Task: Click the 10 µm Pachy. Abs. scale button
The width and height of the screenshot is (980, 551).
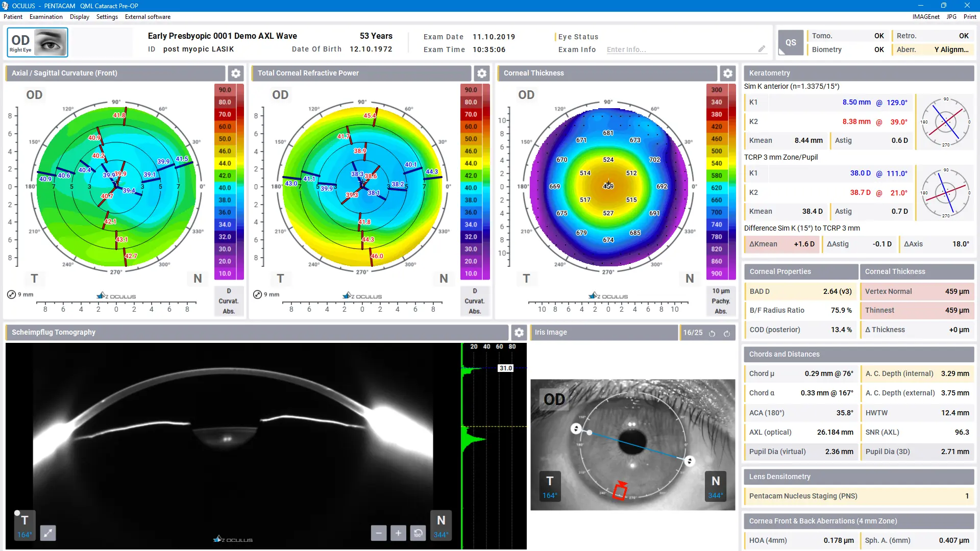Action: tap(721, 301)
